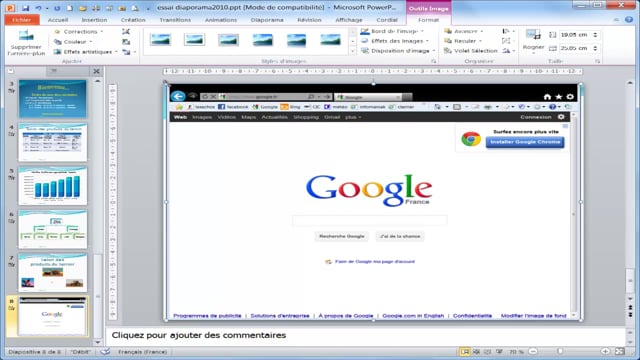
Task: Click spell check icon in status bar
Action: (x=105, y=351)
